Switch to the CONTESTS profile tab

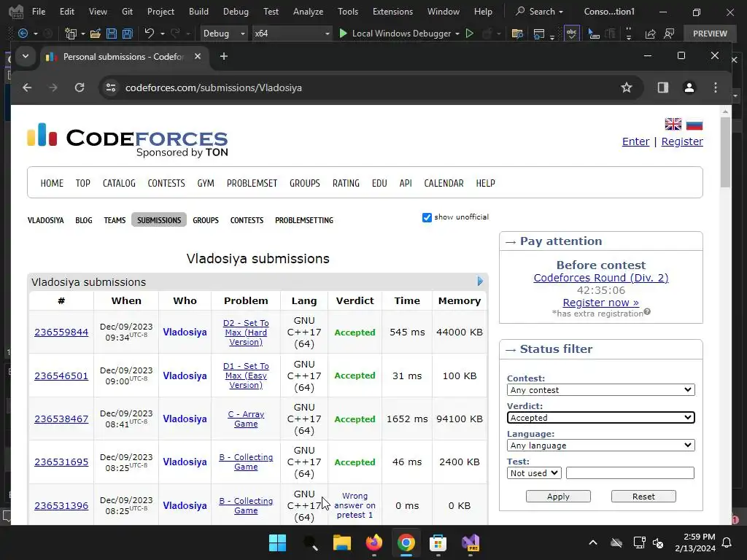[x=247, y=220]
